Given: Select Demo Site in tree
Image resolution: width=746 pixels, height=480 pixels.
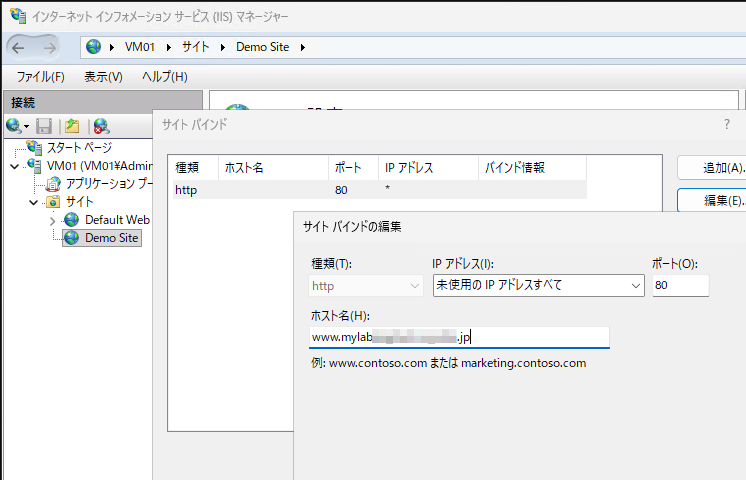Looking at the screenshot, I should point(111,238).
